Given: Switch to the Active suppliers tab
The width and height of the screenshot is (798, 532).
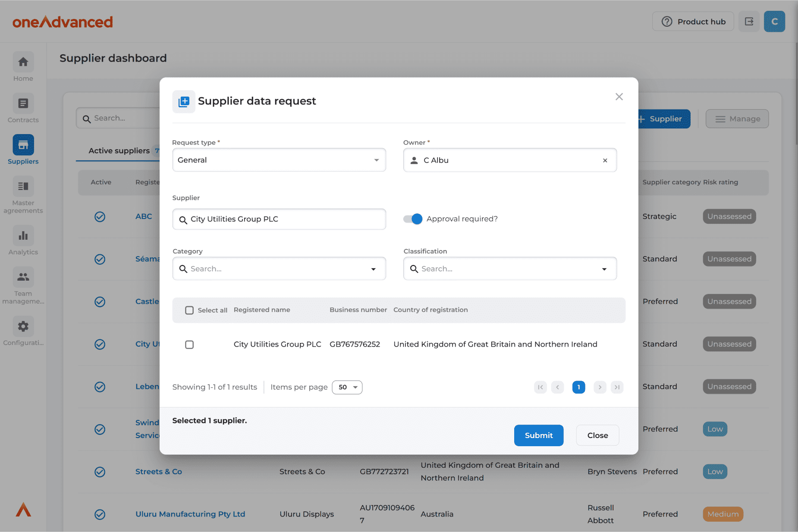Looking at the screenshot, I should (119, 150).
